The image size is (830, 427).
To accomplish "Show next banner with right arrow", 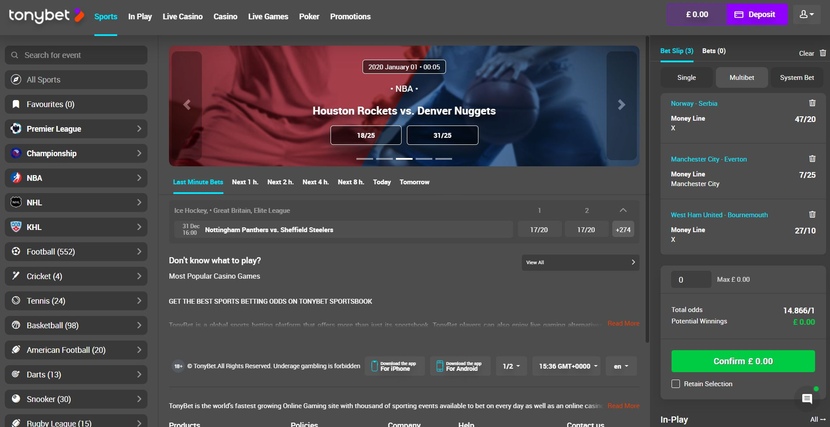I will point(621,105).
